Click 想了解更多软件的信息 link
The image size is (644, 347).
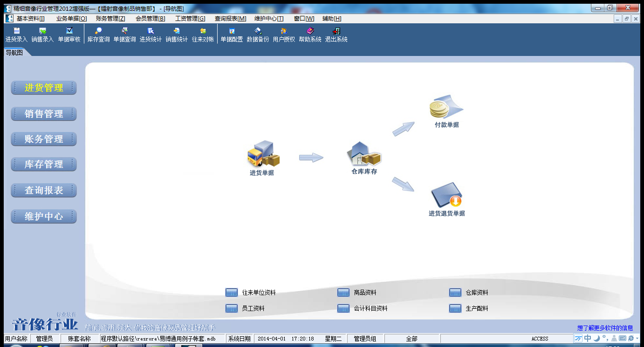click(605, 328)
